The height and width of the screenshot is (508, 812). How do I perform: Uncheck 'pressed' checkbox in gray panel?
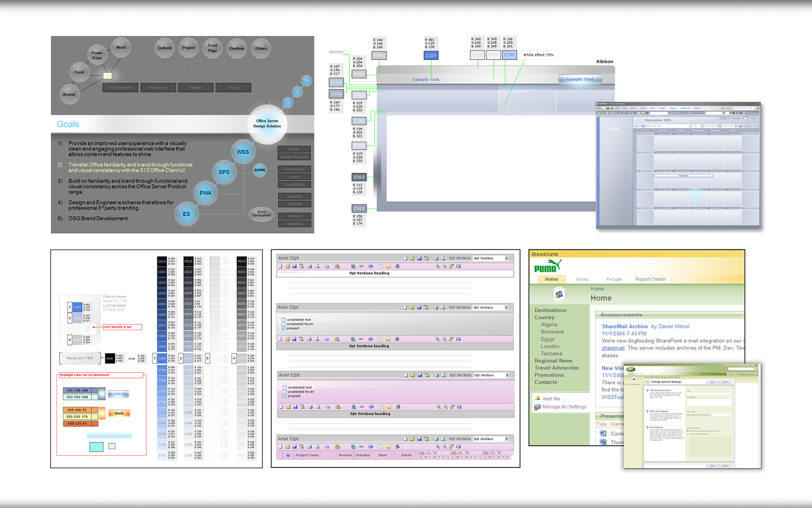[284, 328]
